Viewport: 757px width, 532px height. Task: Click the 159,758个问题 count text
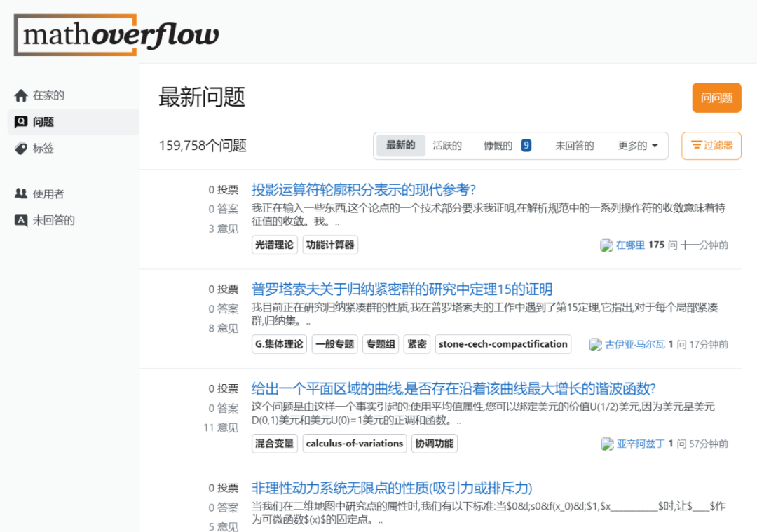coord(203,145)
